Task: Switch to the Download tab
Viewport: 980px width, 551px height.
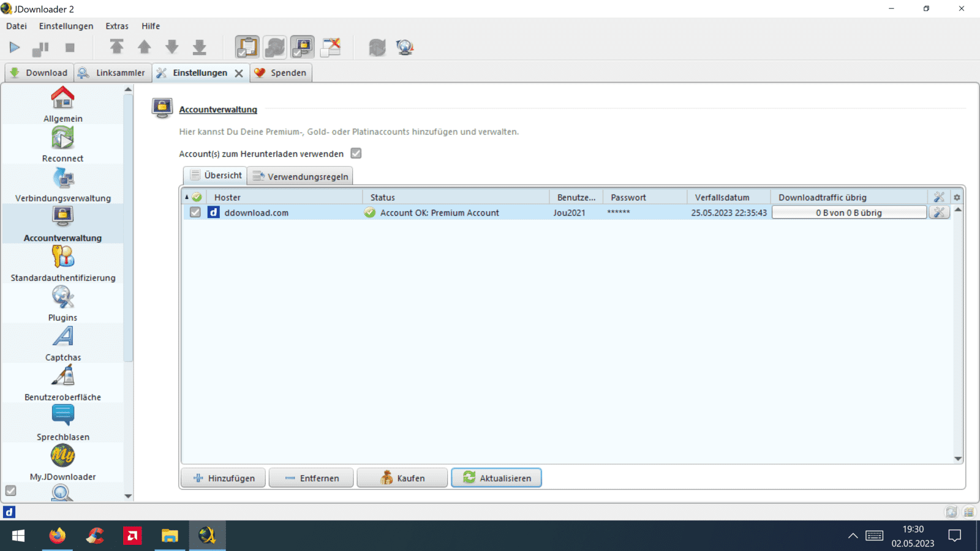Action: (39, 72)
